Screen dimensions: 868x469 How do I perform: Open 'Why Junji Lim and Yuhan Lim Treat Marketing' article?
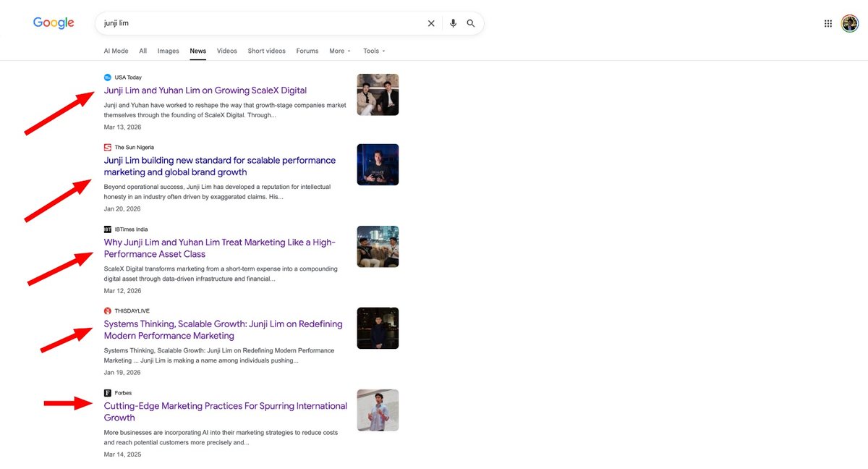(x=220, y=248)
